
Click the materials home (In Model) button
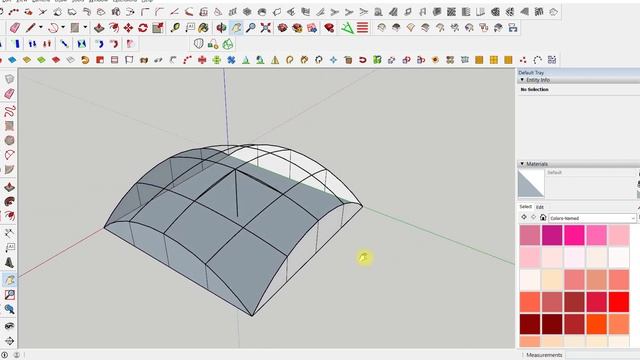(543, 218)
